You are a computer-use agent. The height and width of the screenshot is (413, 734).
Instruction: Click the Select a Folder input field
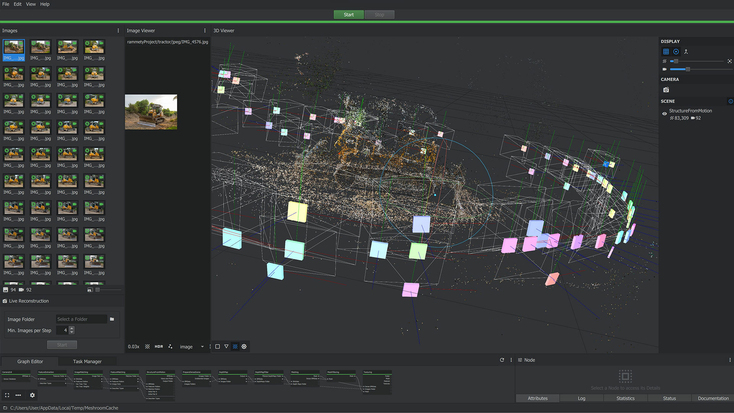(x=81, y=319)
